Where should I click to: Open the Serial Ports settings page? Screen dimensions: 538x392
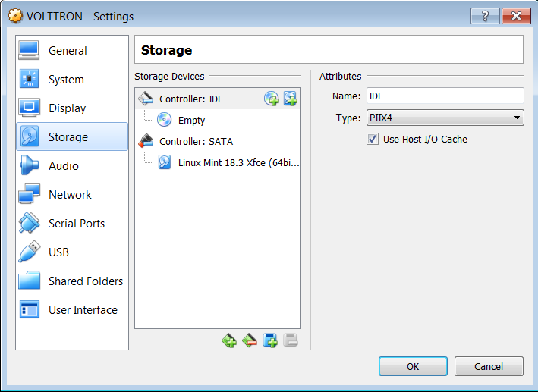(x=72, y=223)
